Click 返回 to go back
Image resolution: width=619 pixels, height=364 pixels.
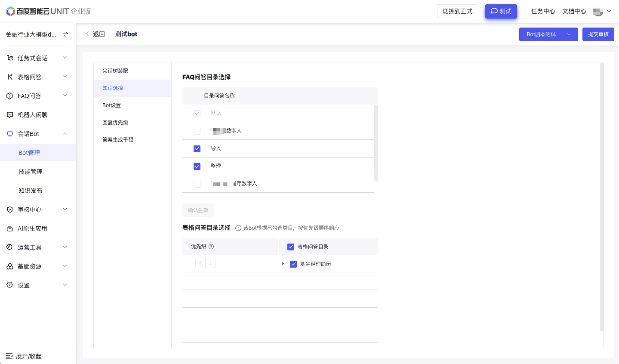pos(99,34)
